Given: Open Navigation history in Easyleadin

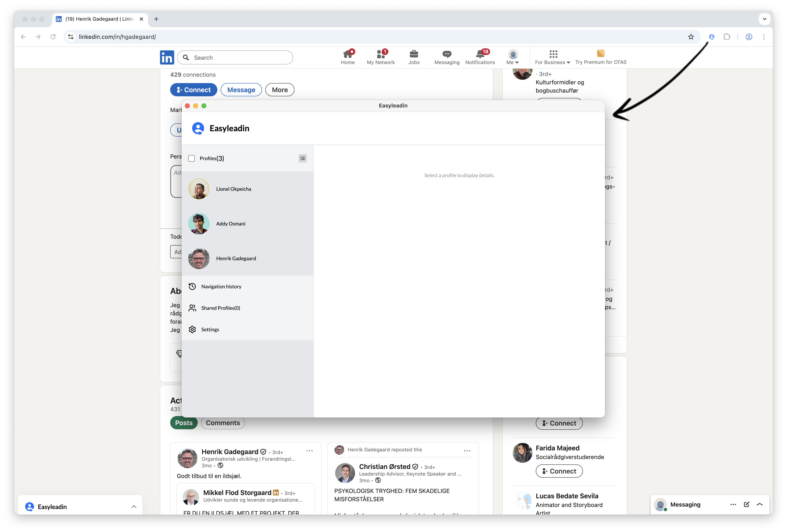Looking at the screenshot, I should (221, 286).
